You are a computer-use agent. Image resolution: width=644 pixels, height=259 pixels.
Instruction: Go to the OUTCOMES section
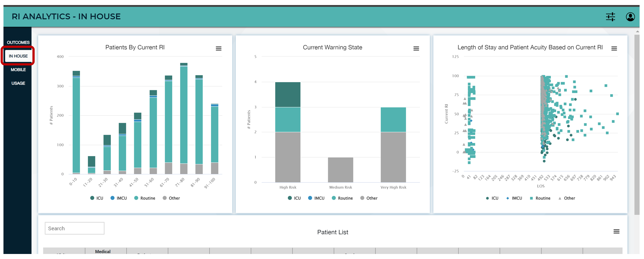pyautogui.click(x=18, y=42)
